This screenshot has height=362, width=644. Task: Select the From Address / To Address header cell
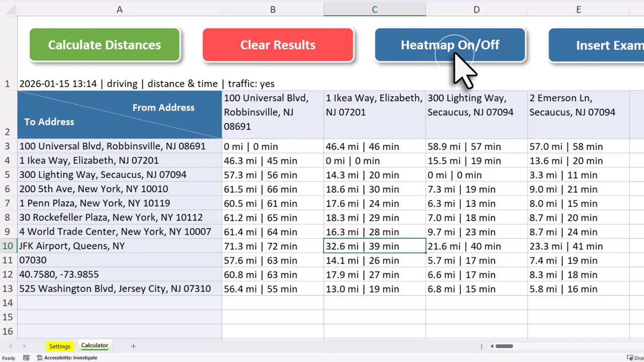[120, 115]
